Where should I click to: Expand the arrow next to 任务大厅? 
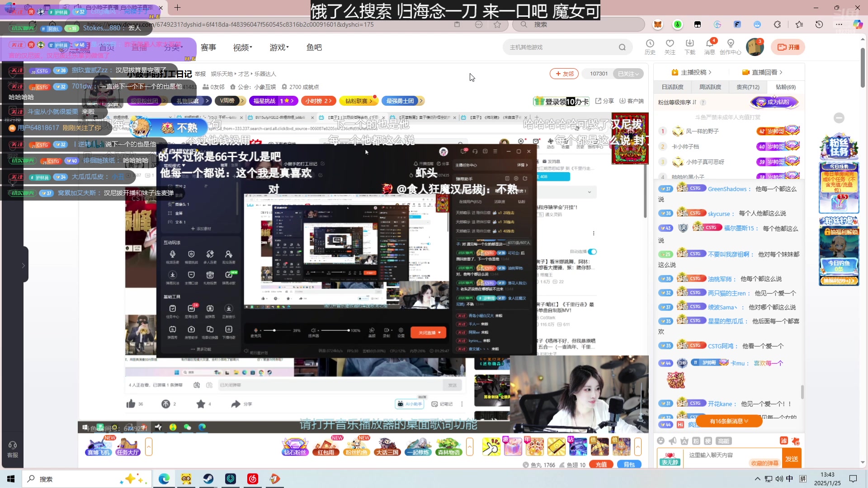click(149, 447)
